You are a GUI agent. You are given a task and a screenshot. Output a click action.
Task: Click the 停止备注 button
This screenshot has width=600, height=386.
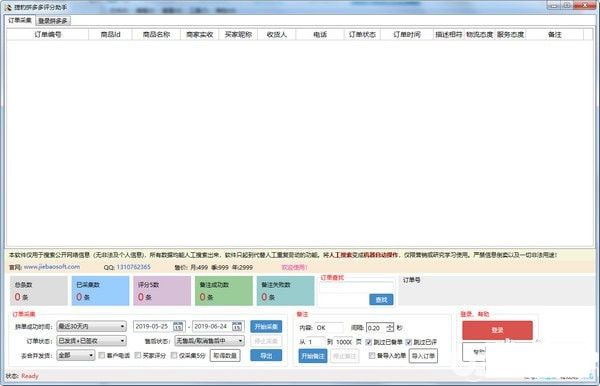[345, 356]
